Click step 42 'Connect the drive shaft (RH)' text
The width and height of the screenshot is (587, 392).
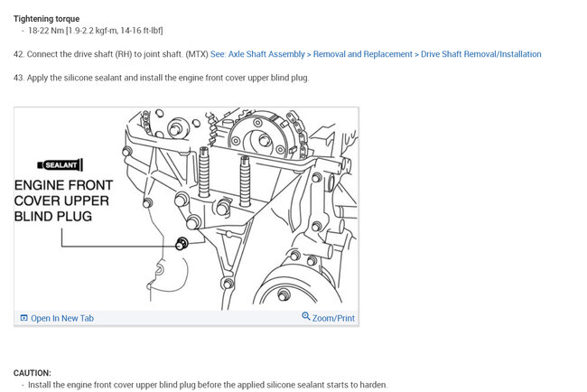pyautogui.click(x=111, y=54)
